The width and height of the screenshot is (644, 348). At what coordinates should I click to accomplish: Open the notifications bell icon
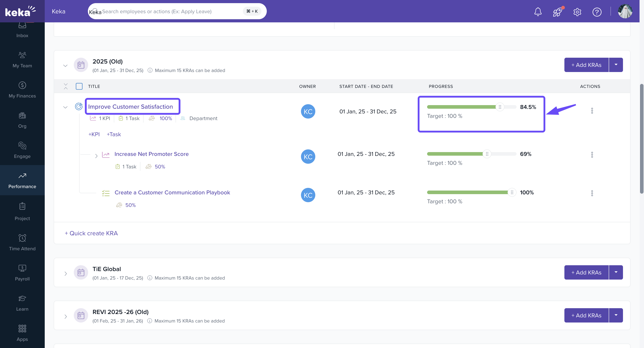coord(538,12)
